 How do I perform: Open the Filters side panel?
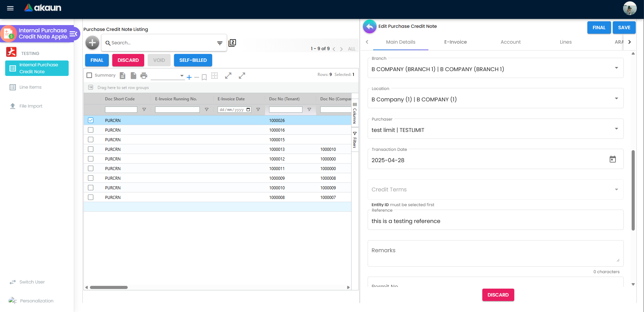[355, 140]
